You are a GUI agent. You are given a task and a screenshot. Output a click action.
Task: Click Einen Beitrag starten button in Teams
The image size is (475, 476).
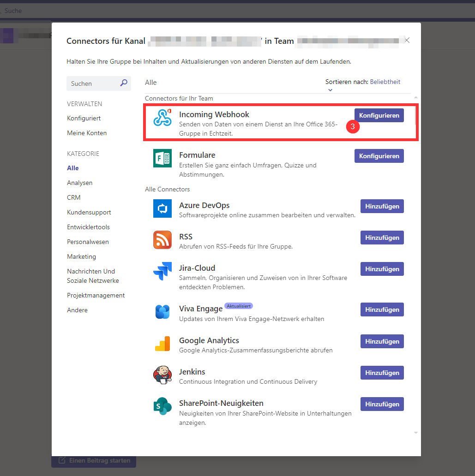[x=94, y=460]
